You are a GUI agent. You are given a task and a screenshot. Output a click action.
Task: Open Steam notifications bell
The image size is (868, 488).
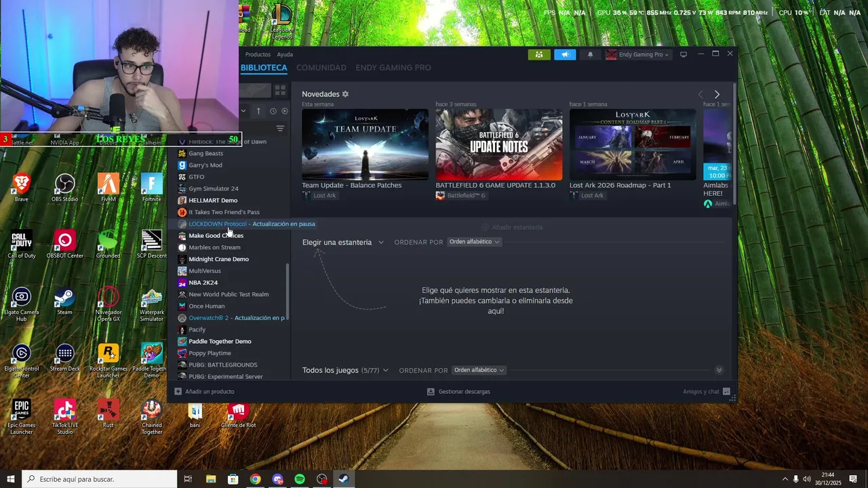point(590,55)
